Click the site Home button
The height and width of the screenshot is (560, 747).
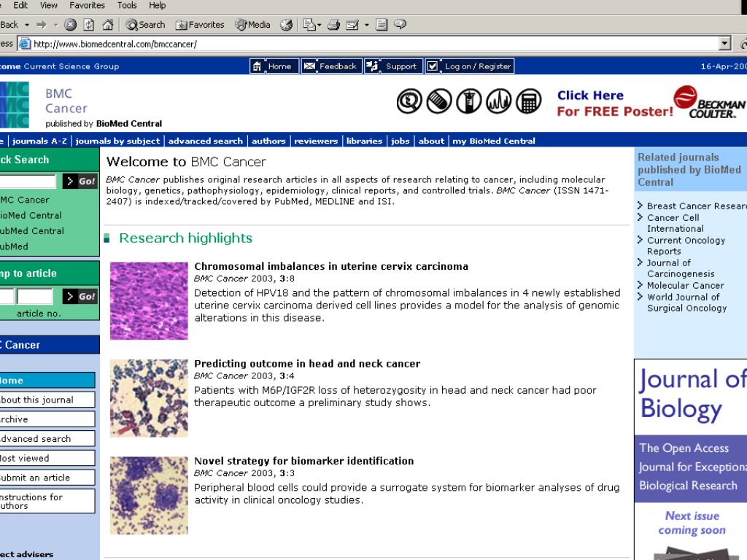point(274,66)
